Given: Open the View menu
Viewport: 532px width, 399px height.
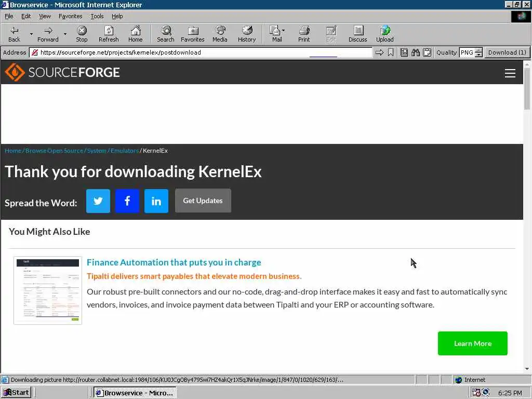Looking at the screenshot, I should coord(45,16).
